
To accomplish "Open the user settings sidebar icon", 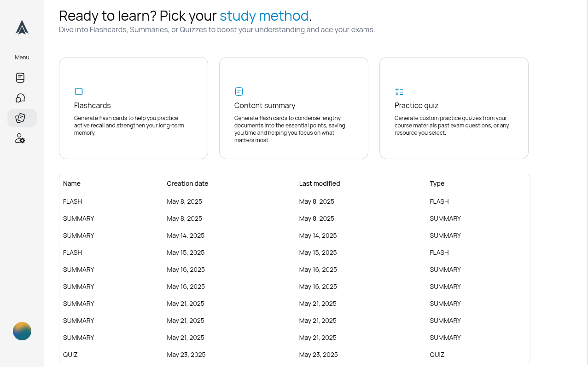I will click(x=20, y=138).
